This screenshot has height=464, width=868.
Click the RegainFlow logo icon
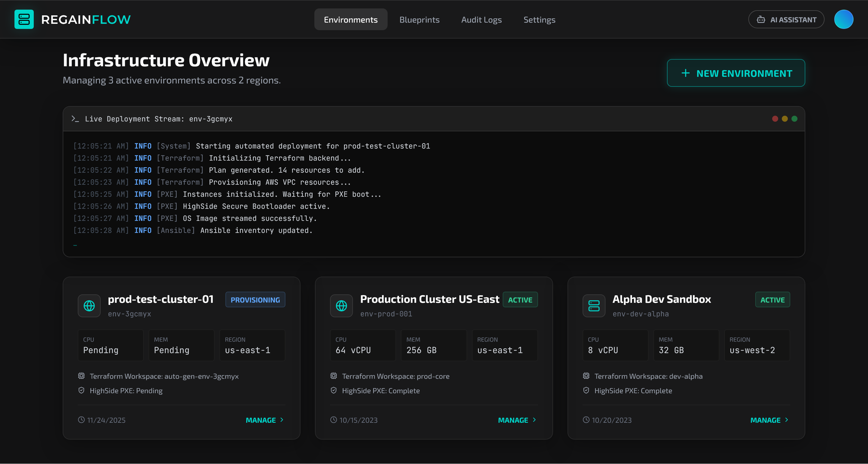pos(24,19)
